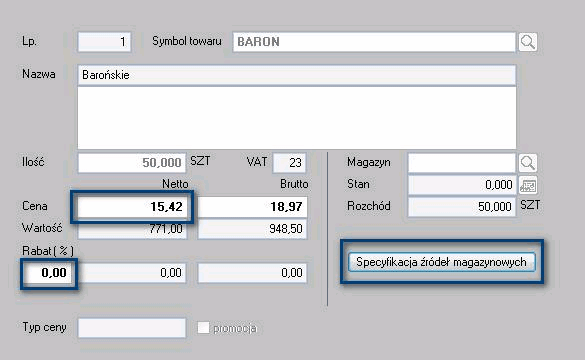Select the Typ ceny field
The width and height of the screenshot is (585, 360).
tap(132, 328)
